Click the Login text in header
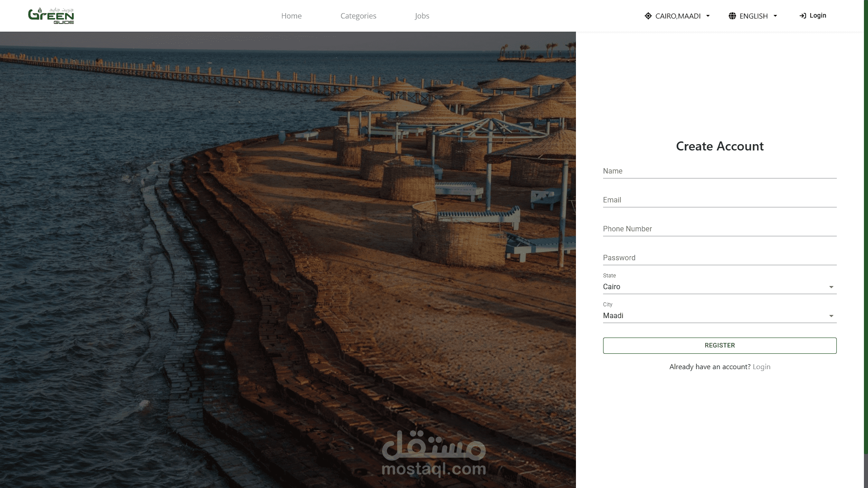This screenshot has height=488, width=868. tap(818, 15)
